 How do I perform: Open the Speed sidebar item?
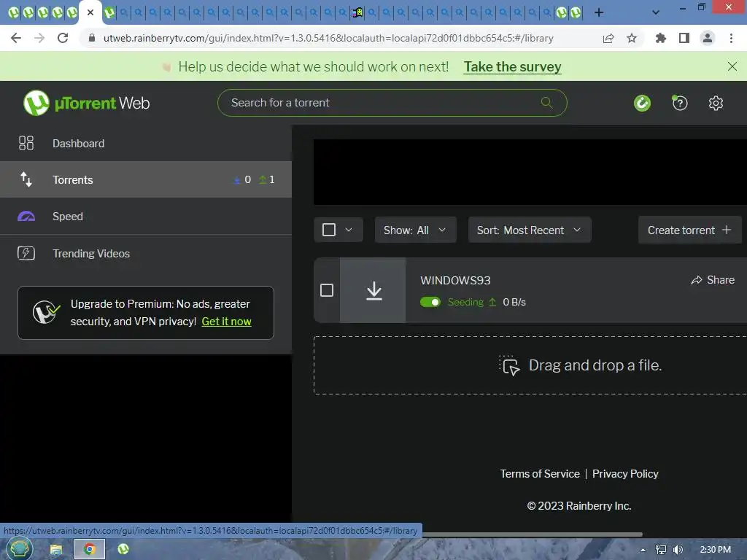pyautogui.click(x=146, y=216)
